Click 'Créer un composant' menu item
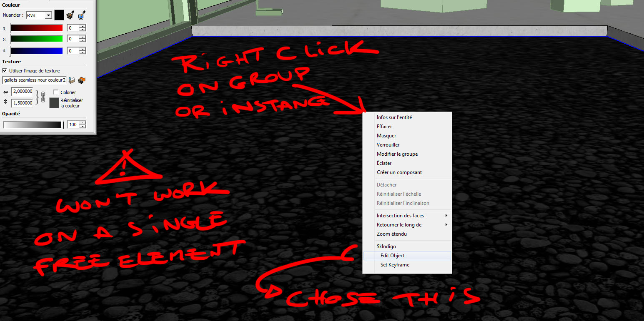The height and width of the screenshot is (321, 644). pos(399,172)
